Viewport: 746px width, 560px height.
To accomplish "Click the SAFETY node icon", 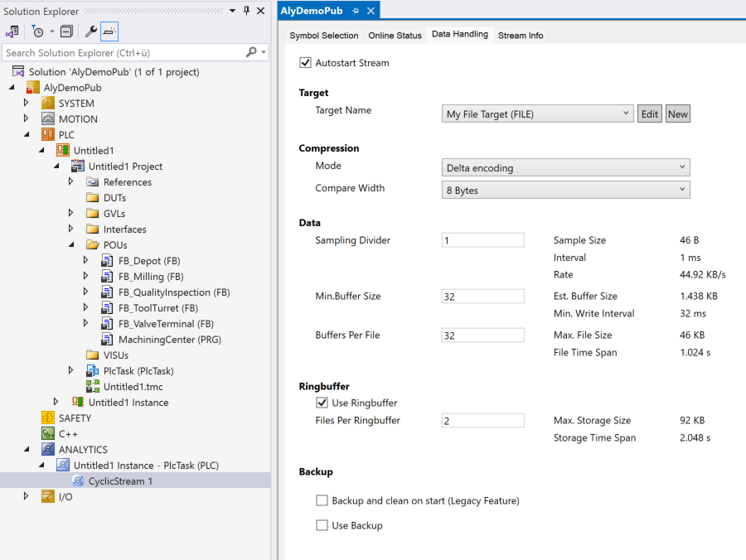I will (48, 418).
